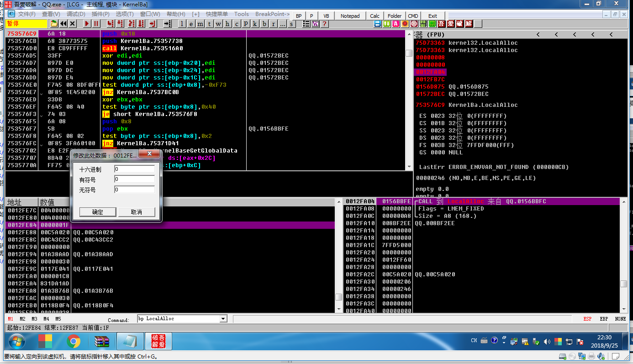
Task: Open Windows Start menu
Action: pos(16,341)
